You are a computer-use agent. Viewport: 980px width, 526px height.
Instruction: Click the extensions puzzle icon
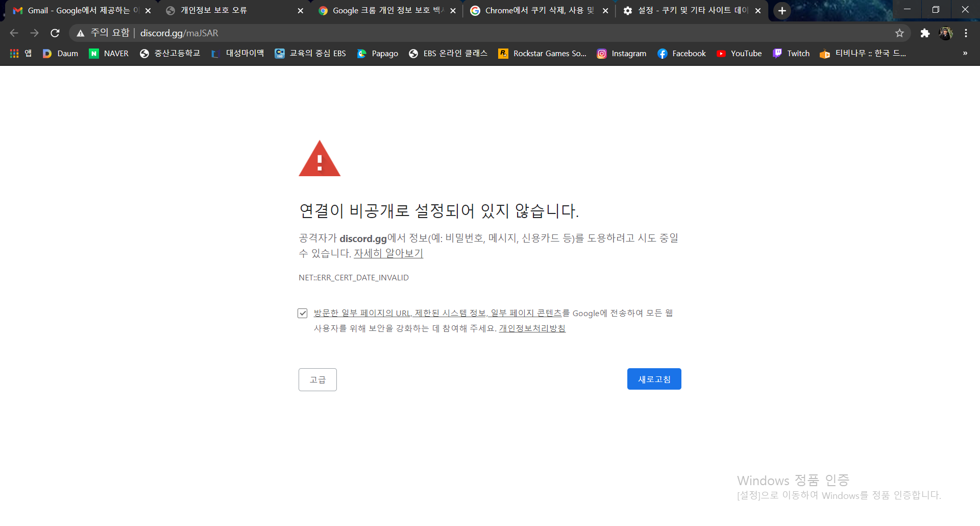coord(925,33)
